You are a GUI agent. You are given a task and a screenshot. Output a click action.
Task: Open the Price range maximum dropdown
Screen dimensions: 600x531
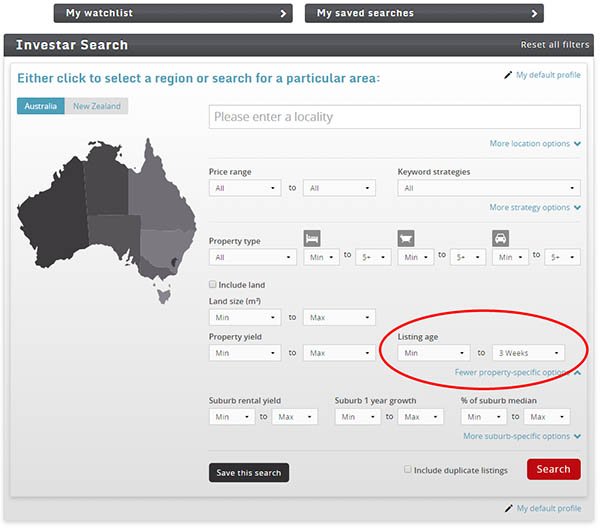(339, 188)
